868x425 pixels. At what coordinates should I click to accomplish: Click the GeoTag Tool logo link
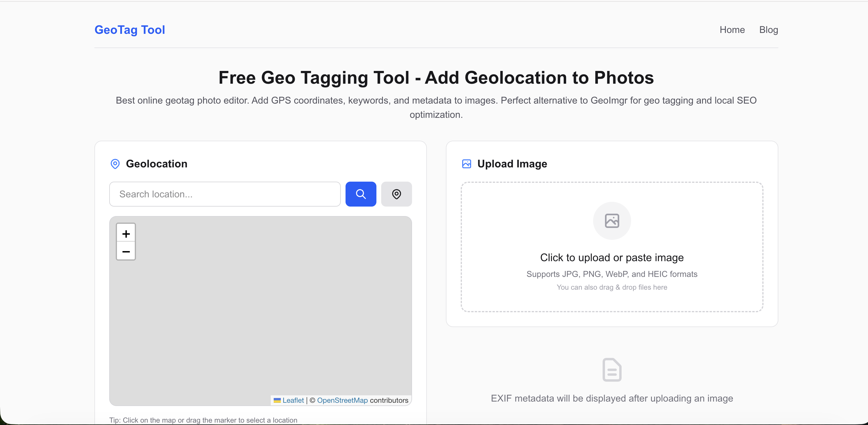pos(130,30)
